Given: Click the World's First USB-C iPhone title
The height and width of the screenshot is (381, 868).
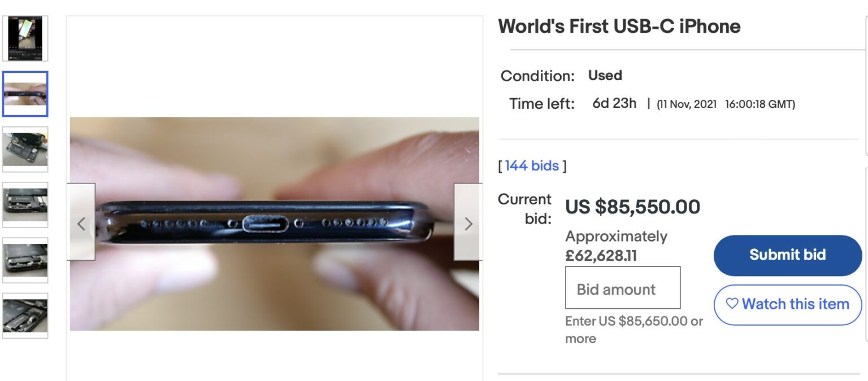Looking at the screenshot, I should tap(619, 27).
